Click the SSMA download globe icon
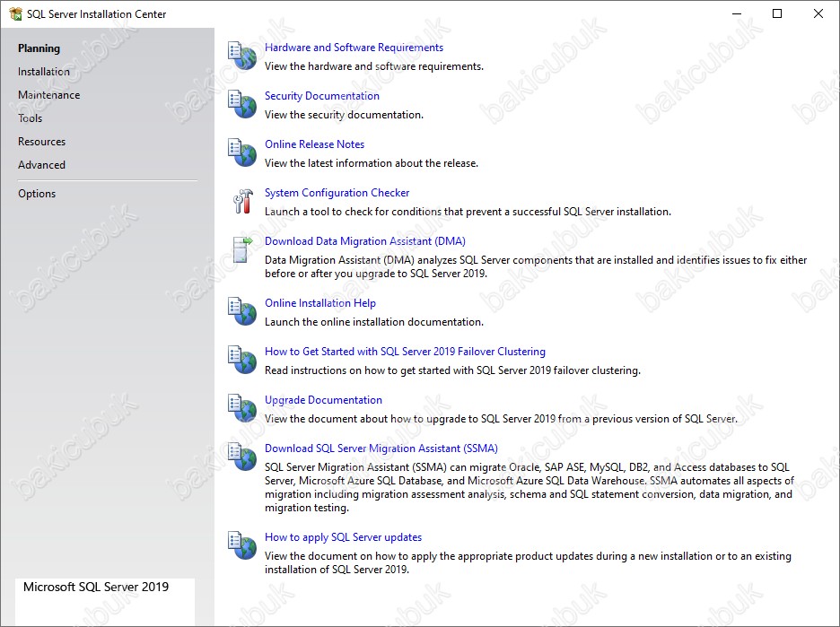This screenshot has height=627, width=840. coord(242,457)
